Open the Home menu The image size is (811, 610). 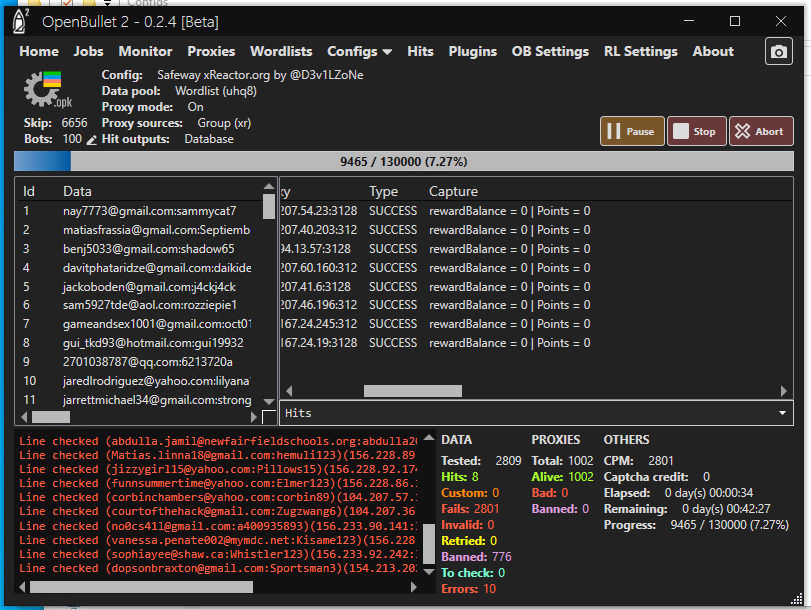(x=39, y=51)
